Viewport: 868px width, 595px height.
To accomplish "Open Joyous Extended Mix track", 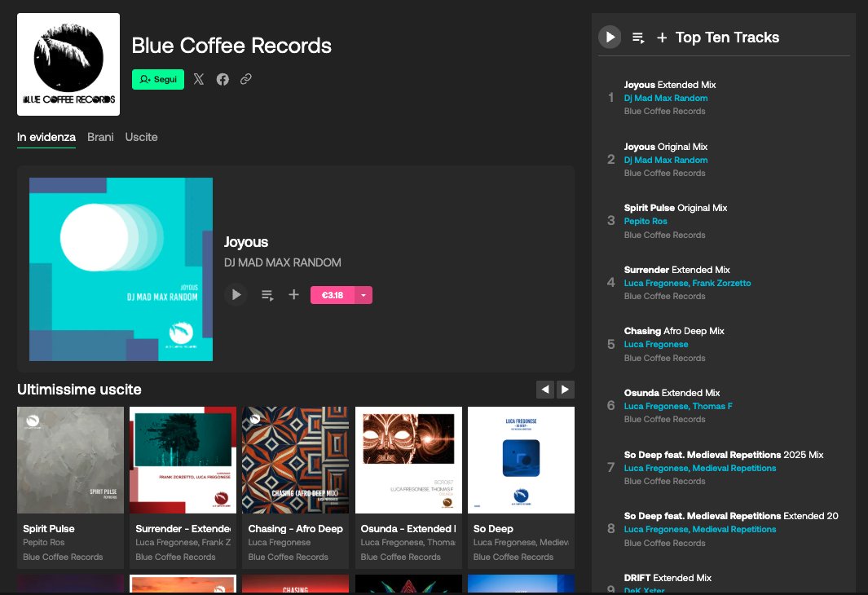I will [670, 85].
